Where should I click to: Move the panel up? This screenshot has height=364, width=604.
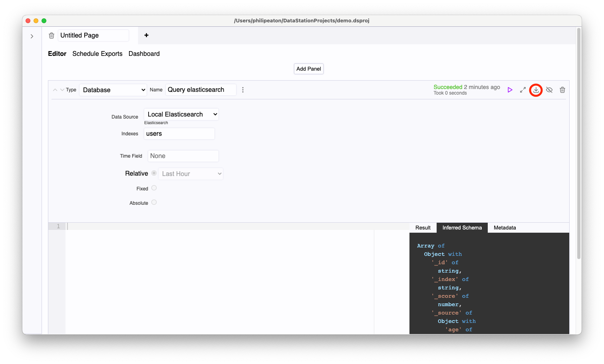55,90
